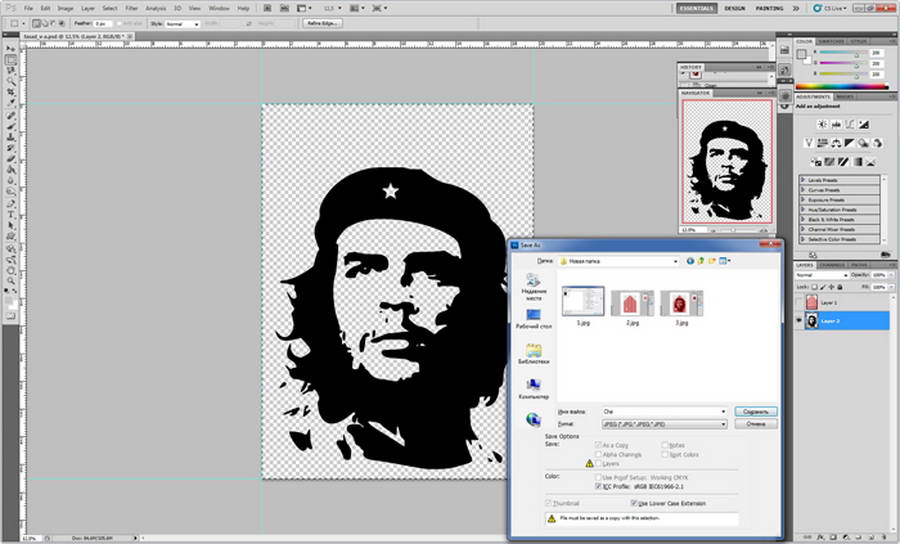This screenshot has width=900, height=544.
Task: Select the Path Selection tool
Action: point(11,226)
